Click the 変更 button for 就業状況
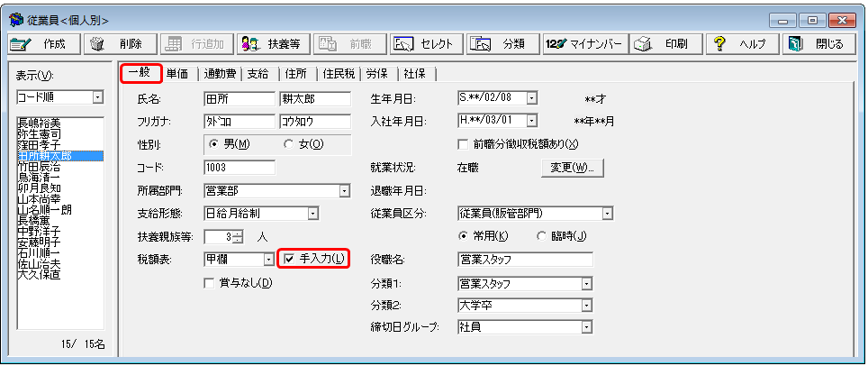 point(572,168)
